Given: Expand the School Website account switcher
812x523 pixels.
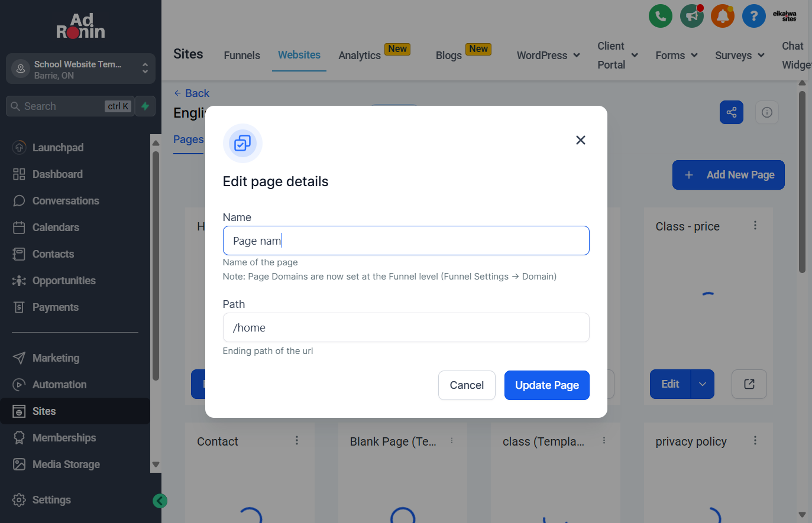Looking at the screenshot, I should point(80,69).
